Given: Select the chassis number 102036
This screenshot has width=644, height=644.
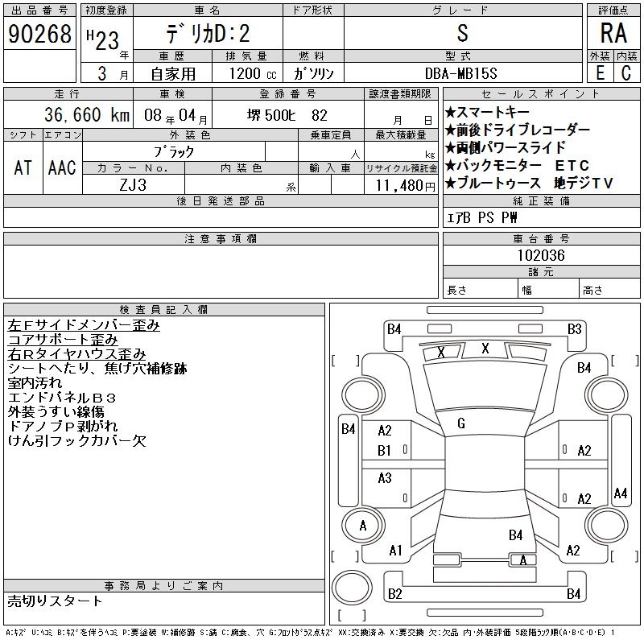Looking at the screenshot, I should tap(541, 255).
